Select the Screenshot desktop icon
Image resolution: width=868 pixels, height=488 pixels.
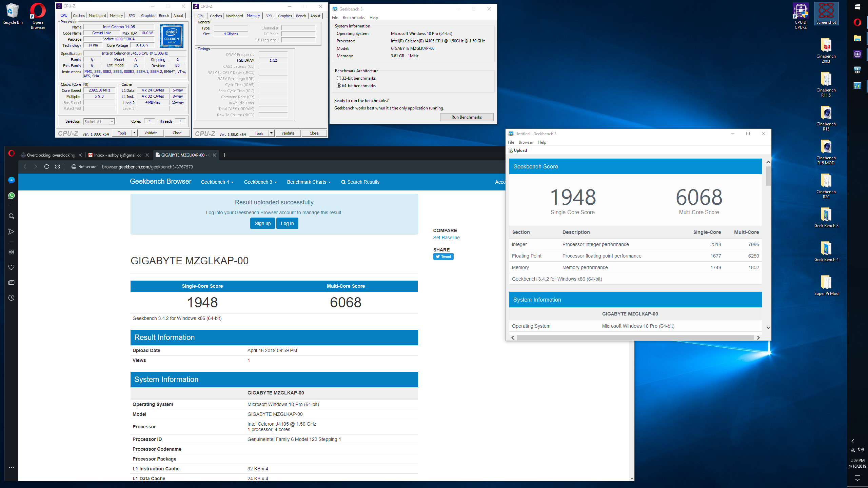pos(826,14)
